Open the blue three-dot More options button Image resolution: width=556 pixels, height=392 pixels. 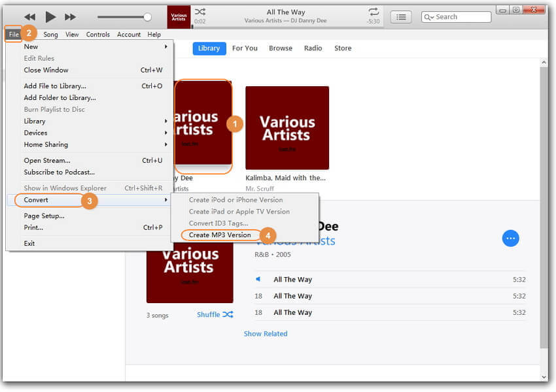coord(511,238)
